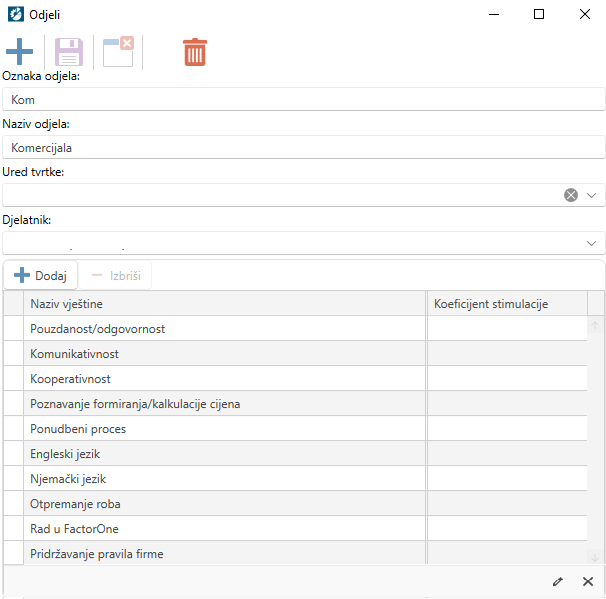Click the Odjeli application icon in the title bar

tap(16, 14)
